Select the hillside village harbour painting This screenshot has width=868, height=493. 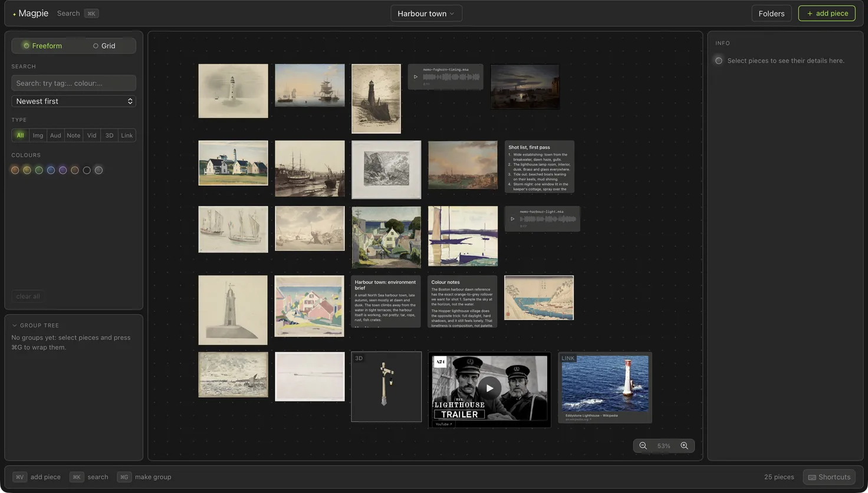tap(386, 237)
